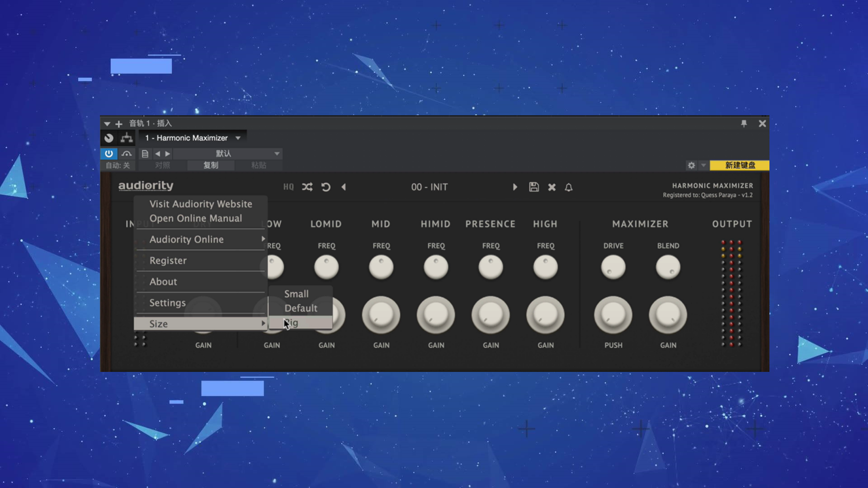Toggle 自动: 关 automation mode

tap(118, 165)
